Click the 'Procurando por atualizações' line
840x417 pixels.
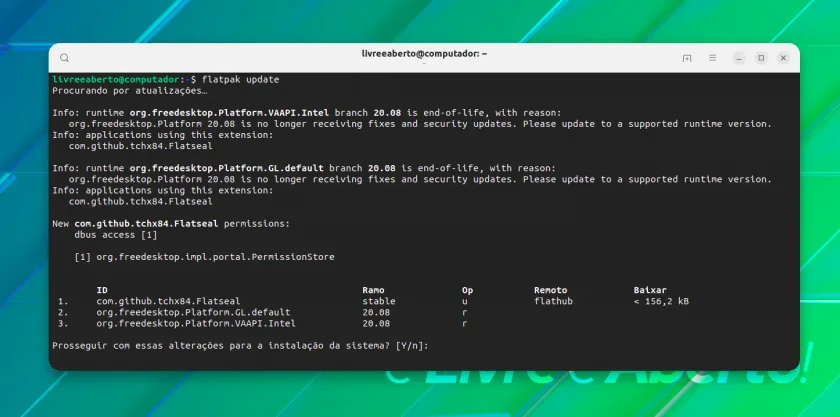tap(130, 91)
